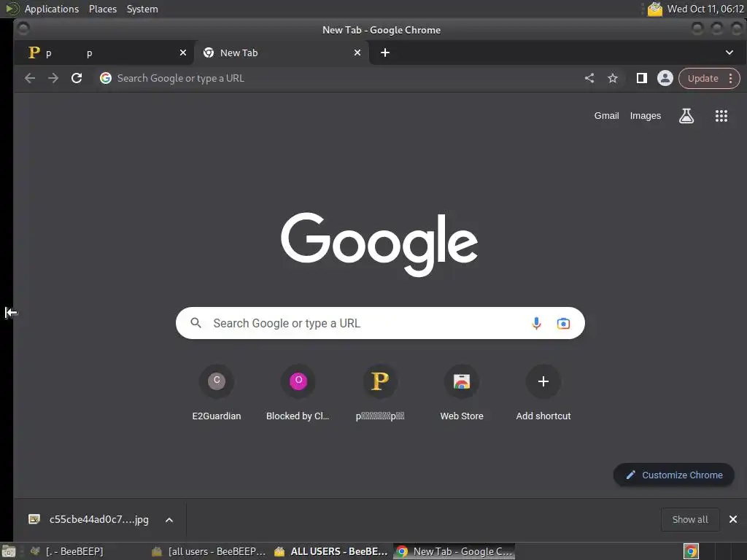747x560 pixels.
Task: Click Customize Chrome button
Action: 673,475
